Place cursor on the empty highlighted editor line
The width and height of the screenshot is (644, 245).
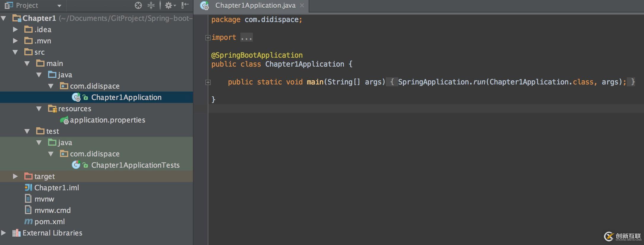click(426, 109)
